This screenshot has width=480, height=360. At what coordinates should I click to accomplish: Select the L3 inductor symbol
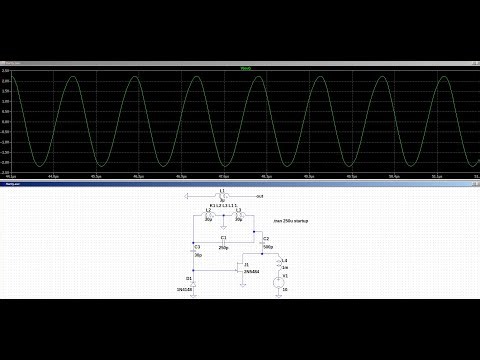239,215
